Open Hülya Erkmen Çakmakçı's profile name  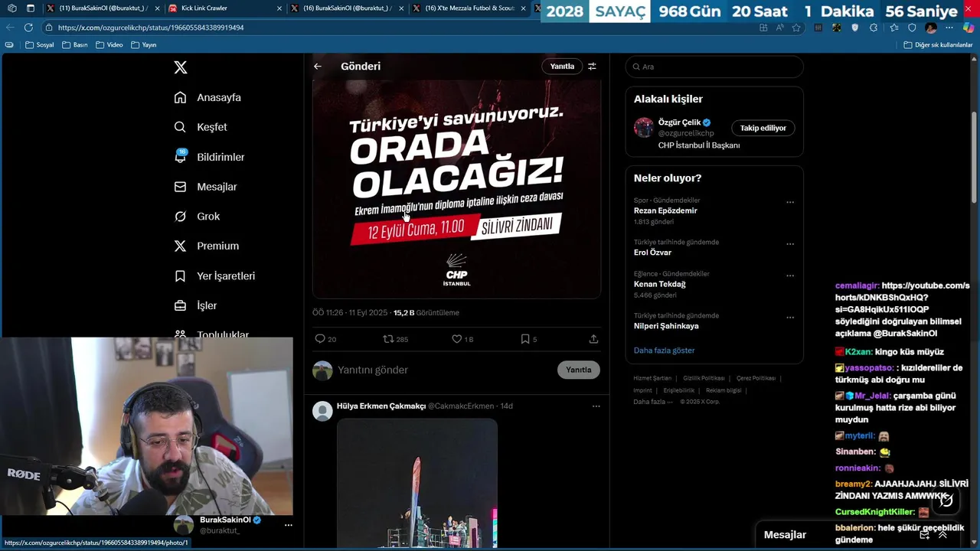coord(381,406)
